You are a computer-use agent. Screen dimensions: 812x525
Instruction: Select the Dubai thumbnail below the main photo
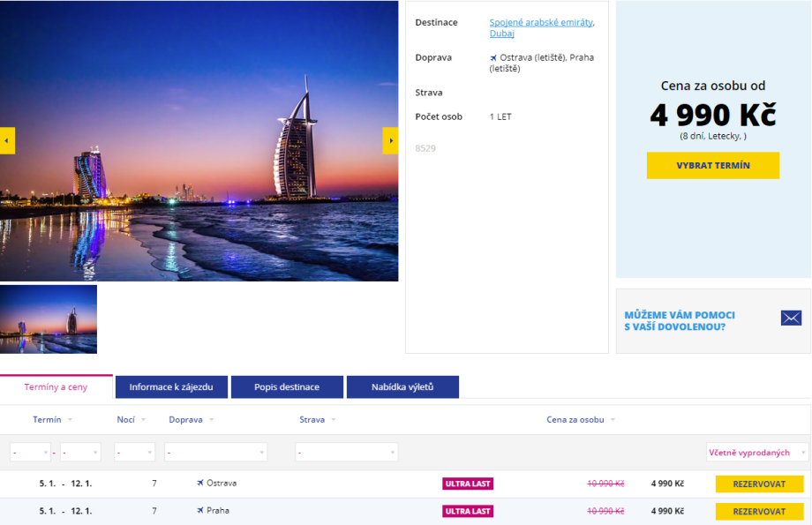coord(49,319)
